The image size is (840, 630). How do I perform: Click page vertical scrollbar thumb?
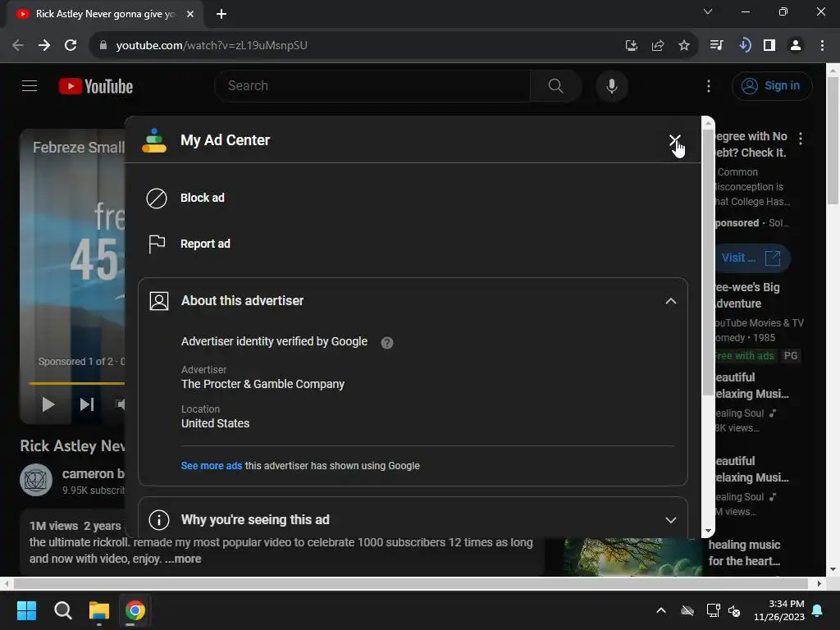pos(833,140)
